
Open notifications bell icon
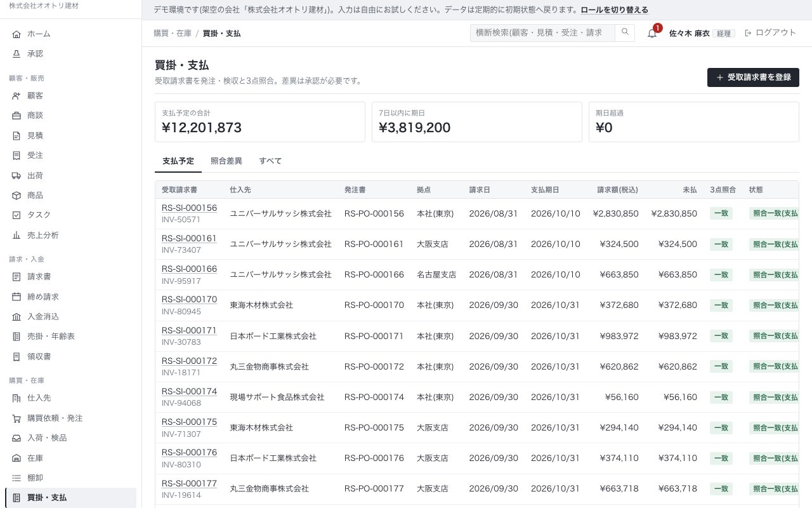pyautogui.click(x=652, y=33)
